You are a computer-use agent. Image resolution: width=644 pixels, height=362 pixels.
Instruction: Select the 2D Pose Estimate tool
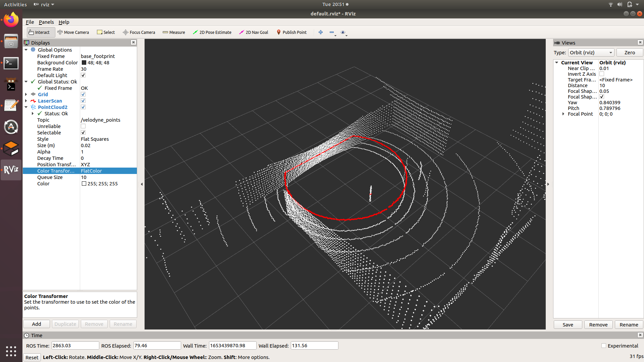212,32
